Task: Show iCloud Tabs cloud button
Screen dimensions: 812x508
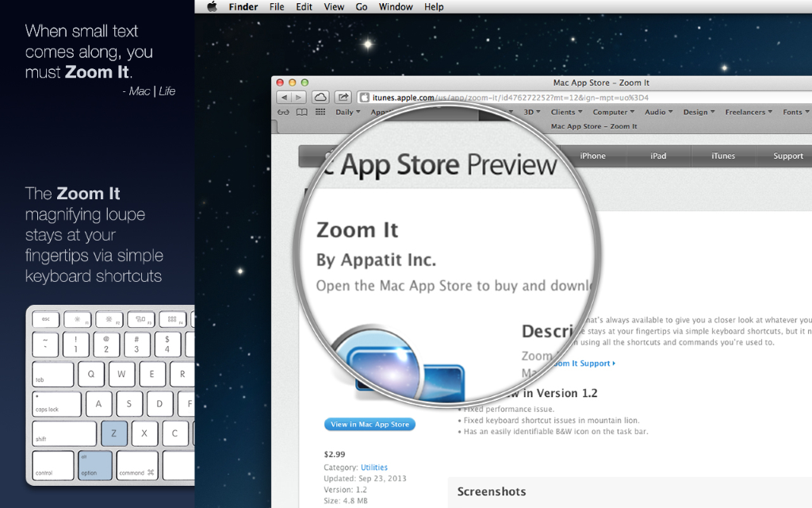Action: coord(320,97)
